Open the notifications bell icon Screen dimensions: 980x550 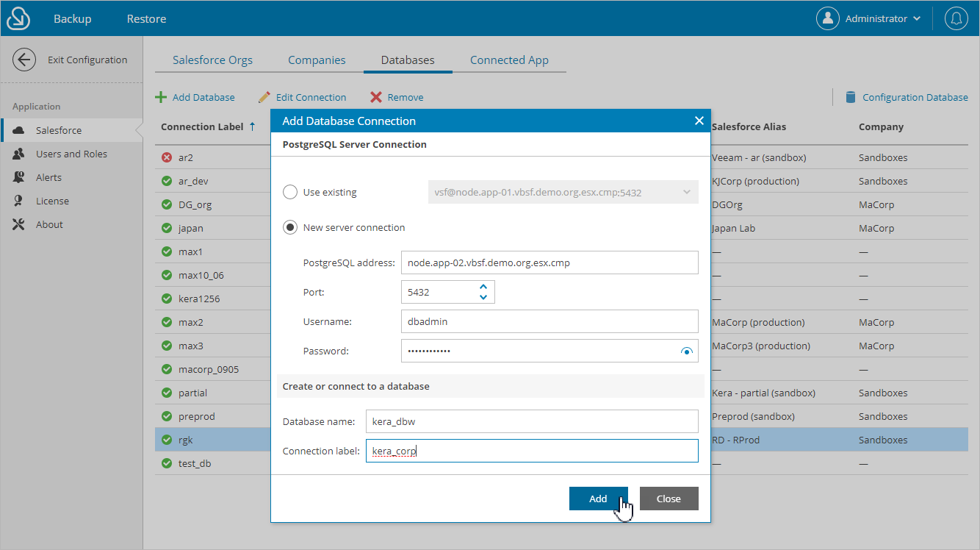point(956,18)
